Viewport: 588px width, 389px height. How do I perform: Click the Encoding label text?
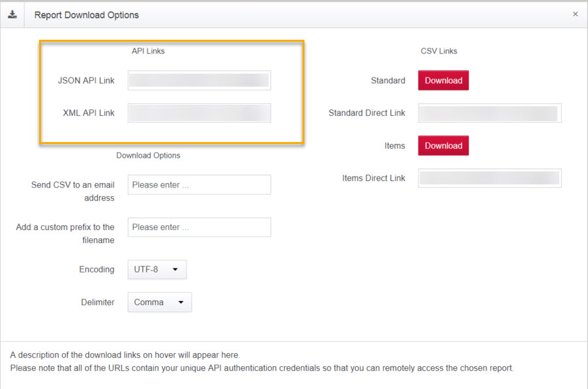point(96,269)
